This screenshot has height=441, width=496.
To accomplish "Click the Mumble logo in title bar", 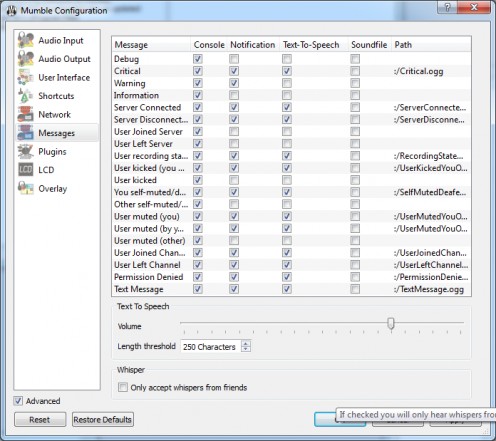I will tap(11, 11).
